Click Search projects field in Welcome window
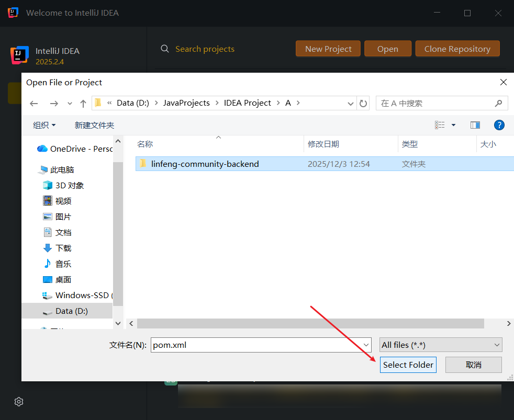 [x=205, y=49]
